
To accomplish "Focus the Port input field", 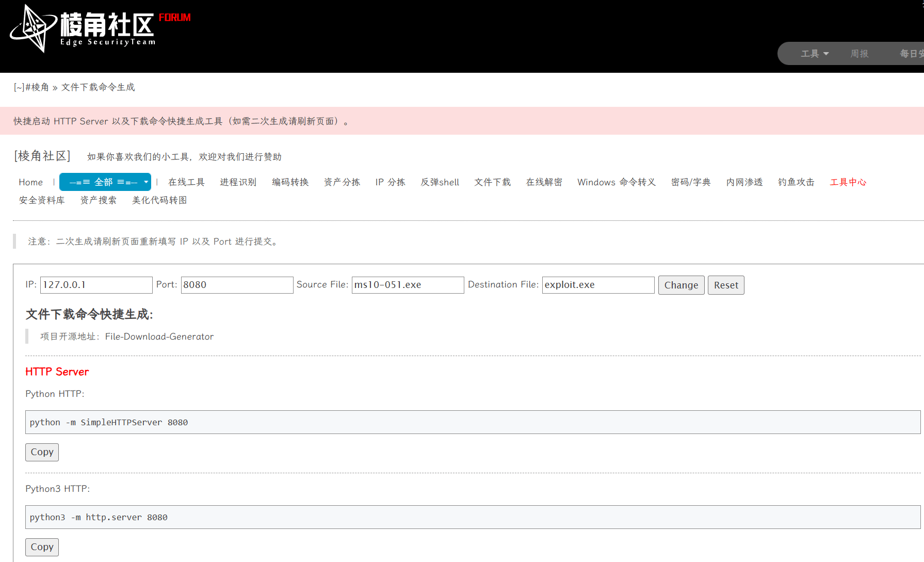I will tap(237, 285).
